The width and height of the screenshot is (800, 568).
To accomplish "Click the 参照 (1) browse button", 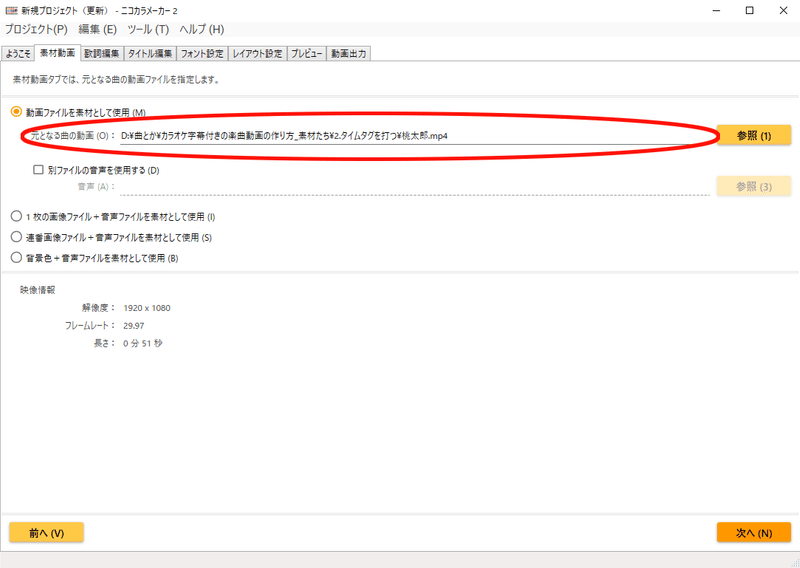I will (754, 136).
